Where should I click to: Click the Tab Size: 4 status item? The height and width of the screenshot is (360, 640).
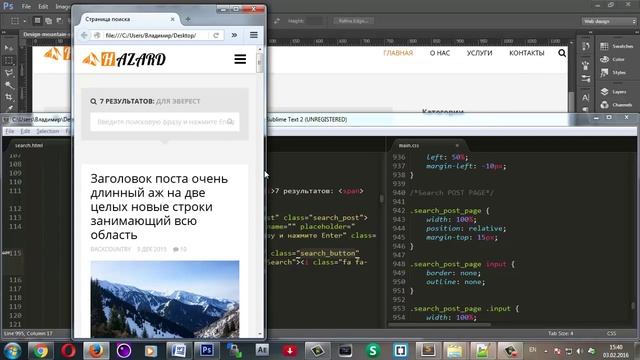560,333
